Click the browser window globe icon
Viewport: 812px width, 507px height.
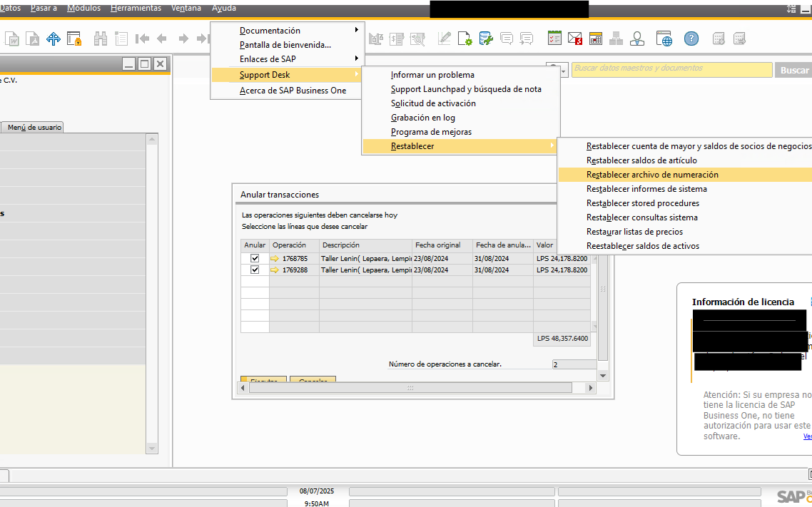(664, 39)
